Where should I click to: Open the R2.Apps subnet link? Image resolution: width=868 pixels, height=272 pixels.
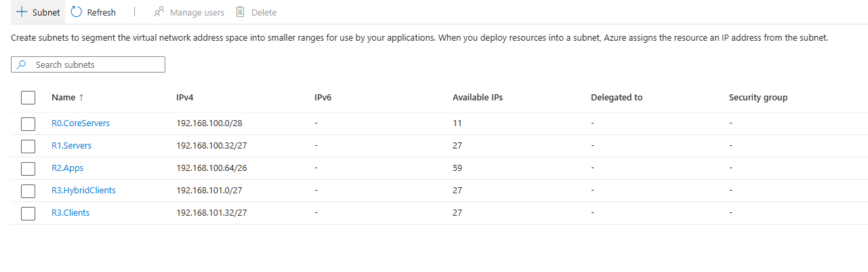[67, 168]
